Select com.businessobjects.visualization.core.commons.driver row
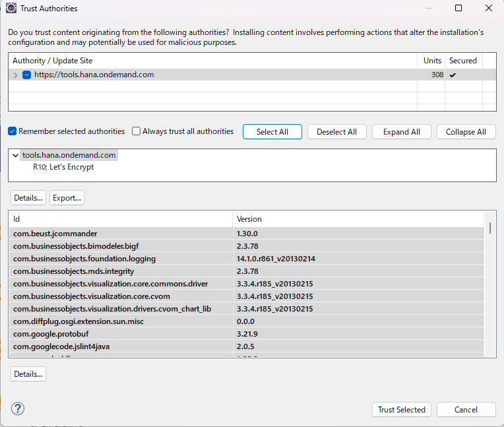The width and height of the screenshot is (504, 427). point(246,284)
